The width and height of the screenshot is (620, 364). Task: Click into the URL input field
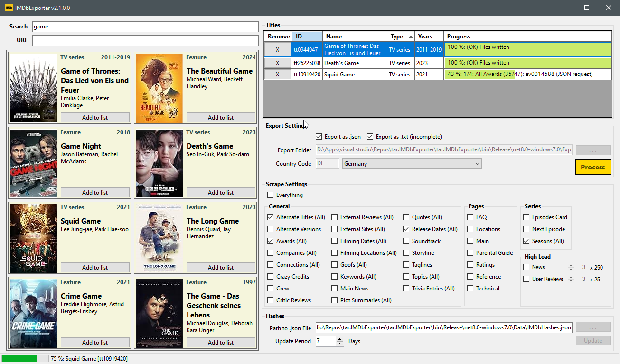click(x=145, y=40)
